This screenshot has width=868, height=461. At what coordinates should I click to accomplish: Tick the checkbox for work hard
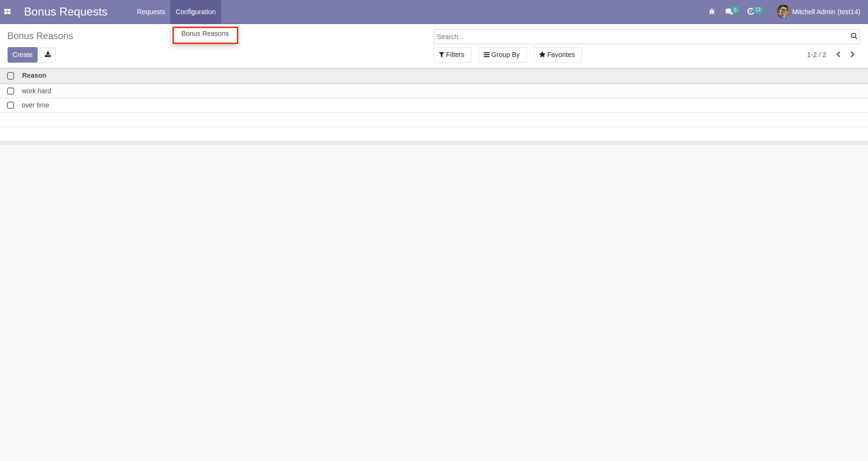pos(11,91)
